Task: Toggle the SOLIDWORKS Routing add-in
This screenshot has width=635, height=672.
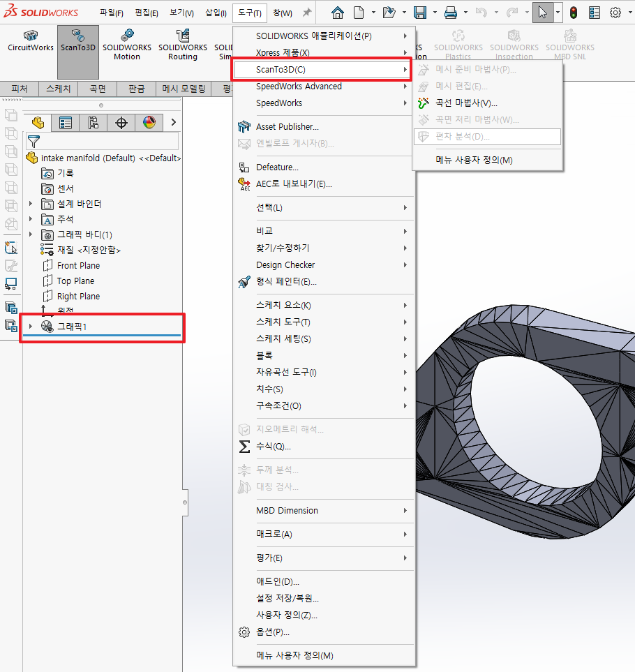Action: pos(183,45)
